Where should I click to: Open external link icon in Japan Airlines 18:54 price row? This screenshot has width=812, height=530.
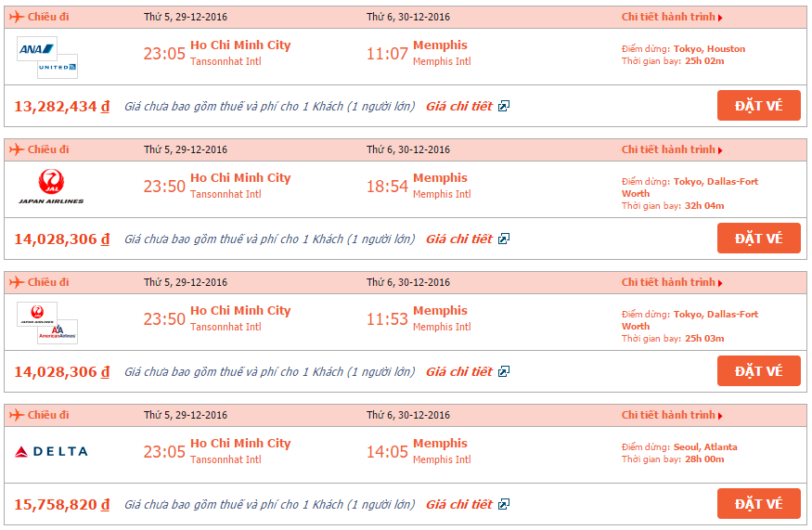[x=504, y=239]
